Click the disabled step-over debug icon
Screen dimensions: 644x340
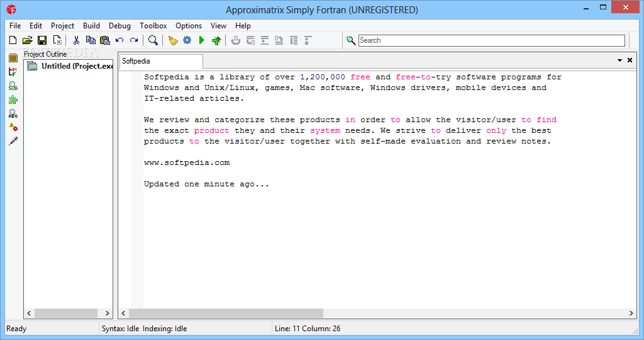coord(265,40)
